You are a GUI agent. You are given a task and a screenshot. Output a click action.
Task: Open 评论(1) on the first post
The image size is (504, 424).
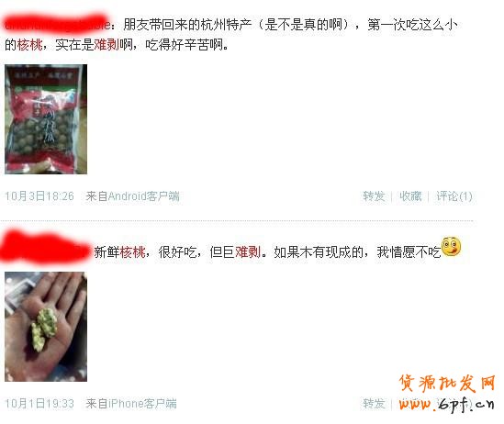coord(454,196)
